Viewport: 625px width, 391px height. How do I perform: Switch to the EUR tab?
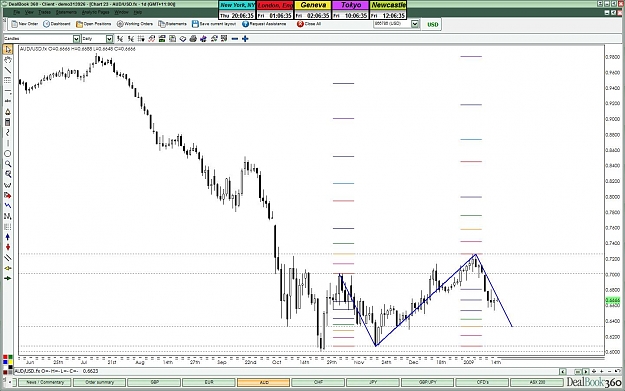[x=209, y=383]
